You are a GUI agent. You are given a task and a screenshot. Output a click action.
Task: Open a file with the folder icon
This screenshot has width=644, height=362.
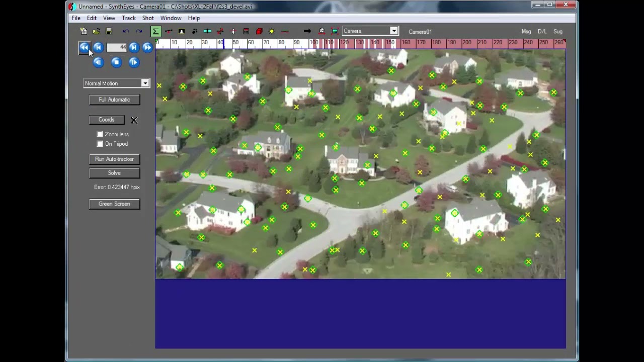click(96, 31)
